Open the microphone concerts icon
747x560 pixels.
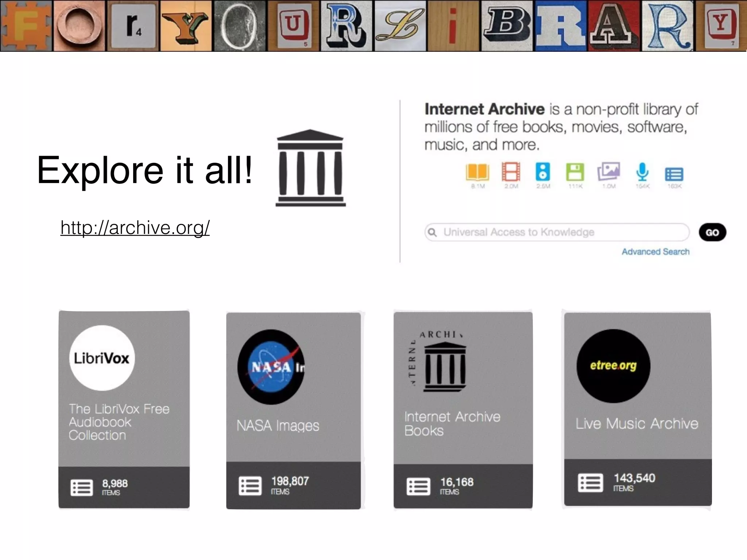[642, 172]
